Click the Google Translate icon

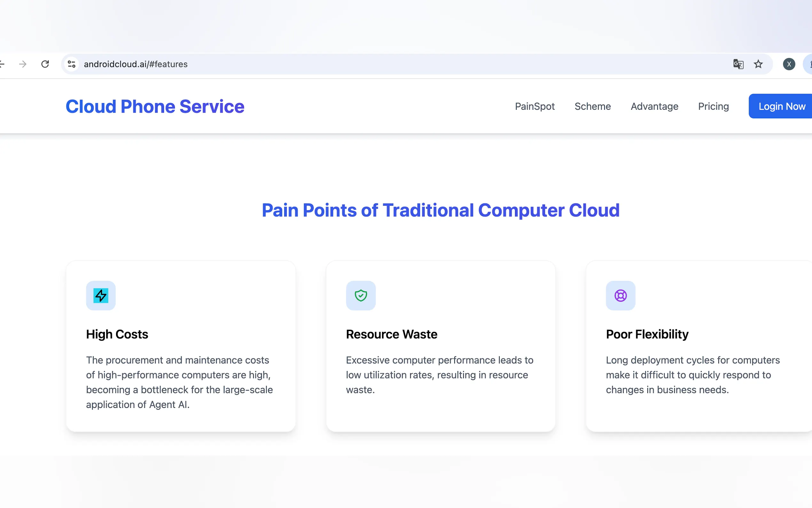pyautogui.click(x=738, y=64)
